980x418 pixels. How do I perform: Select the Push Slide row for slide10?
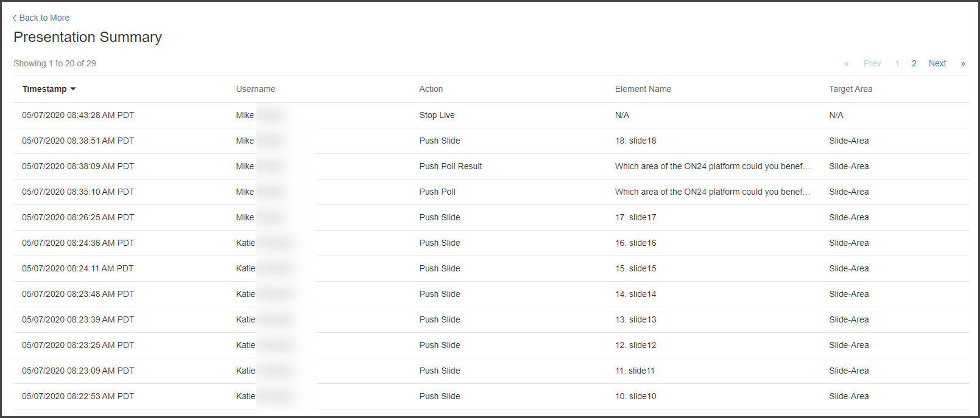coord(439,396)
